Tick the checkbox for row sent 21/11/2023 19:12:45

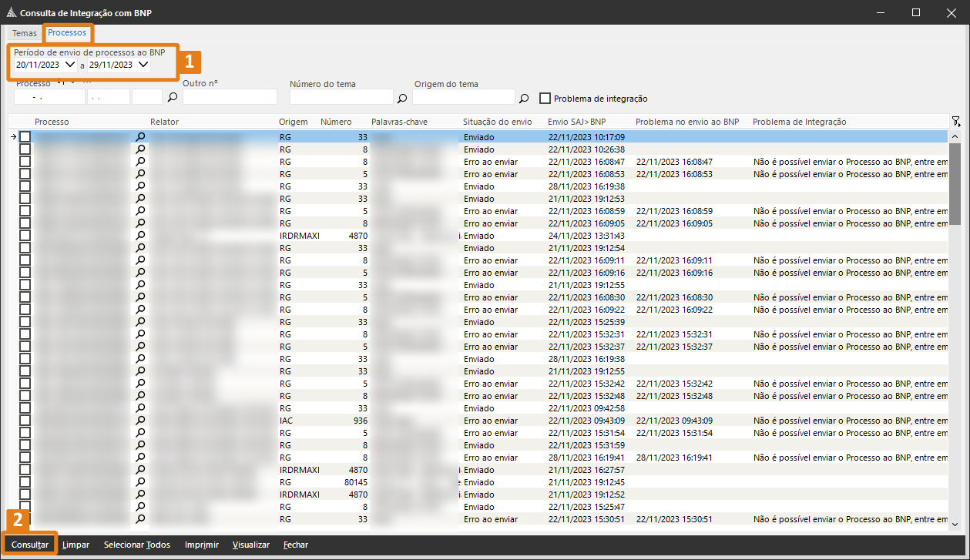25,481
